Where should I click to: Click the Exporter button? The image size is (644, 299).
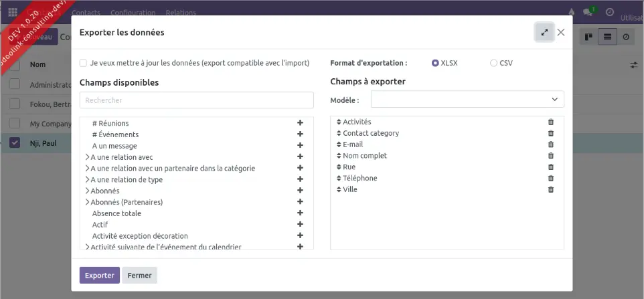coord(99,275)
